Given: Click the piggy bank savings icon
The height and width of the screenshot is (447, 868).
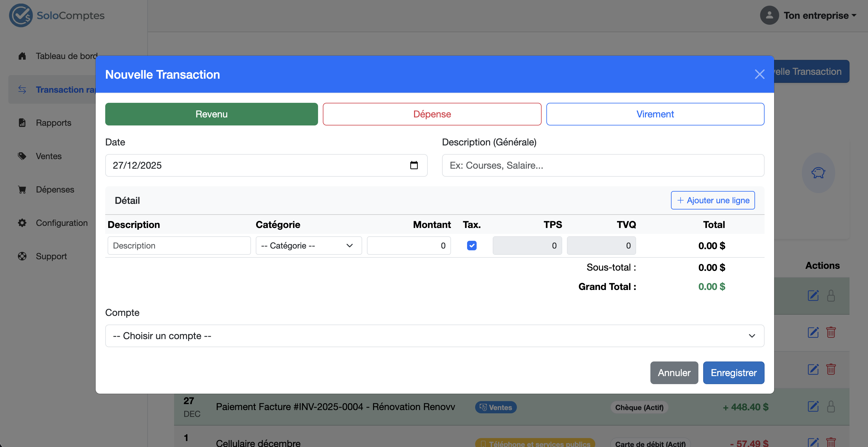Looking at the screenshot, I should point(818,173).
